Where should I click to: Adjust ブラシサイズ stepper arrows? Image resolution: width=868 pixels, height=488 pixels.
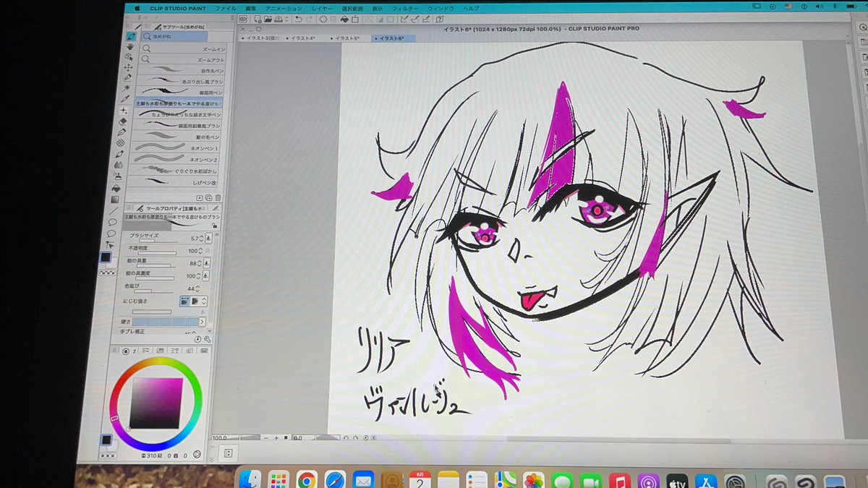[201, 237]
